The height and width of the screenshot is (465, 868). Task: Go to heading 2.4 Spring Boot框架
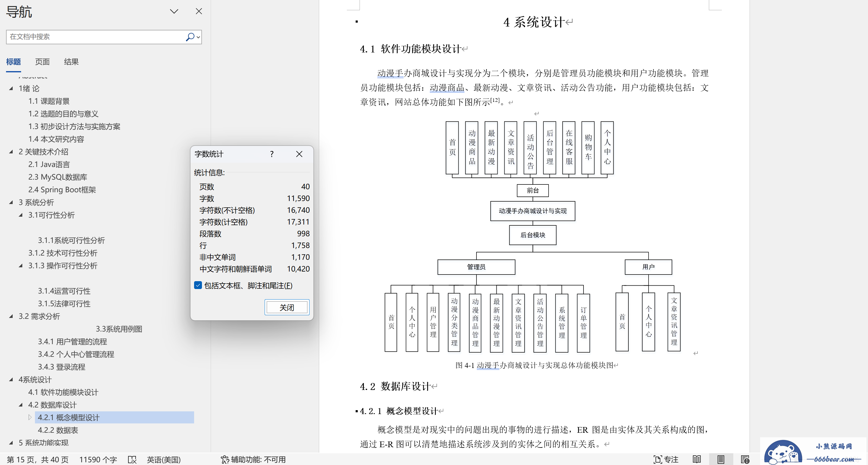tap(62, 190)
